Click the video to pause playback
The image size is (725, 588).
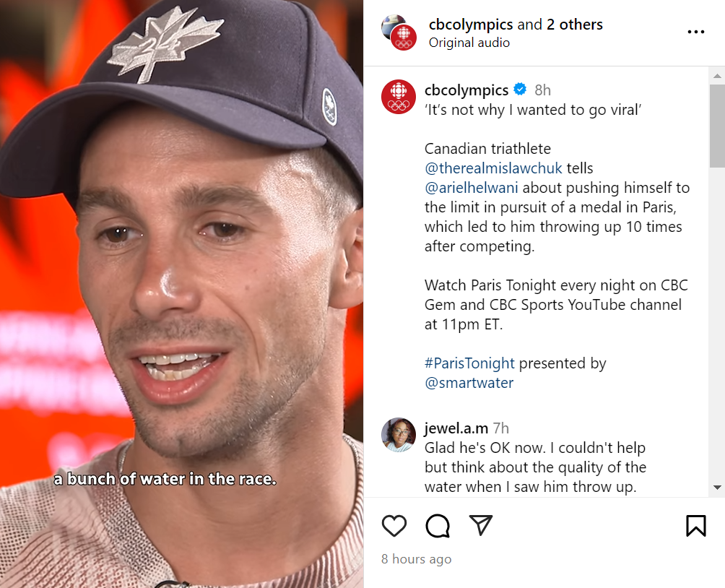[181, 294]
